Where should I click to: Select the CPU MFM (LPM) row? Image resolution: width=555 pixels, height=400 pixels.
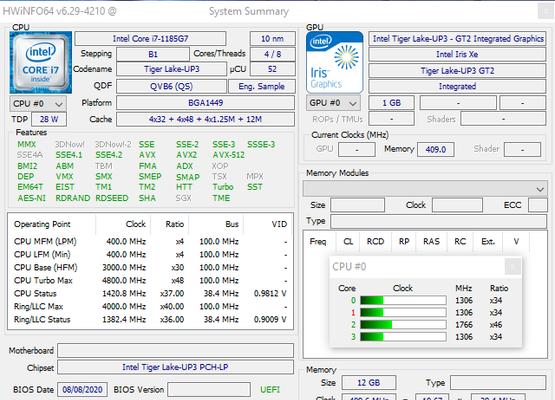(x=150, y=241)
